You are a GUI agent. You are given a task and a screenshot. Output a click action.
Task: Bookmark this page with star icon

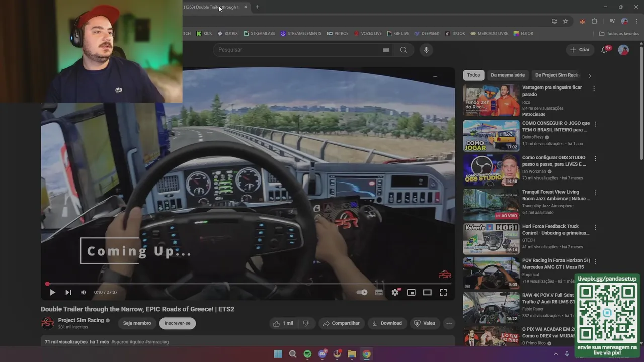click(x=566, y=21)
